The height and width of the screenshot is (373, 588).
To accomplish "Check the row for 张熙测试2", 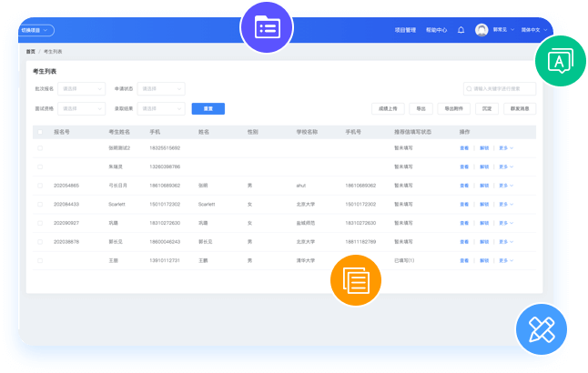I will [x=40, y=147].
